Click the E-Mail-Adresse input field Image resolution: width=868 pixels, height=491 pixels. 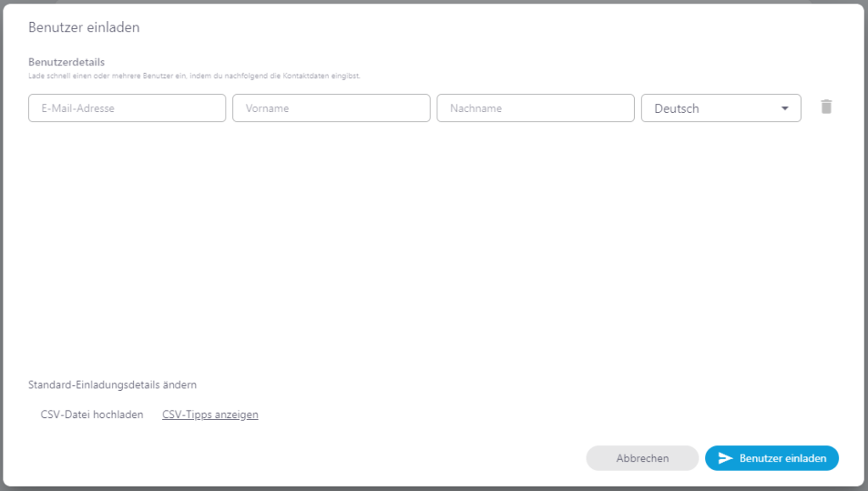126,108
